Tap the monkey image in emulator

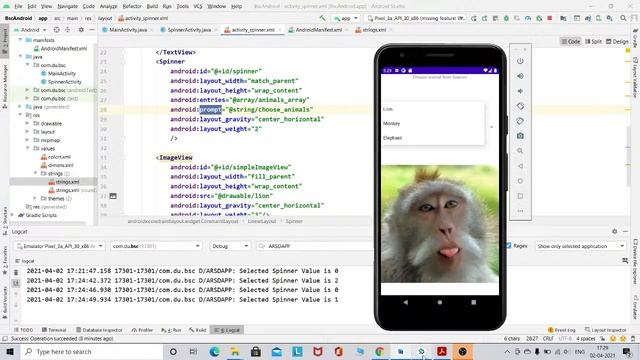click(x=440, y=224)
